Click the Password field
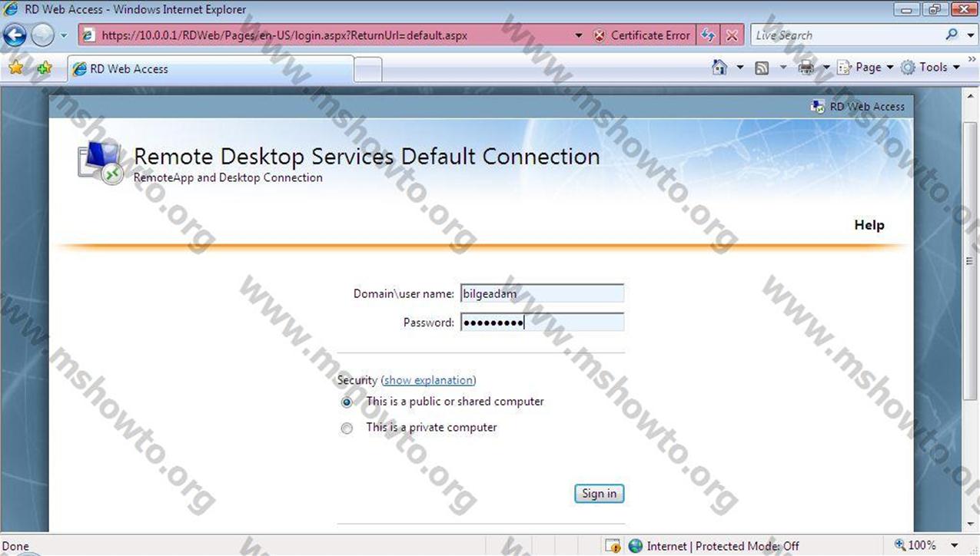 (x=542, y=323)
